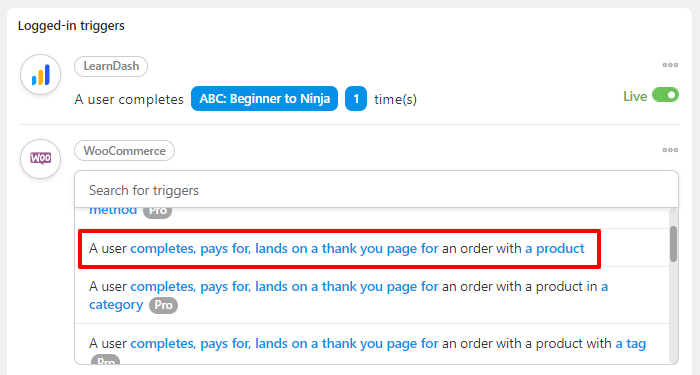Focus the Search for triggers field

click(376, 190)
